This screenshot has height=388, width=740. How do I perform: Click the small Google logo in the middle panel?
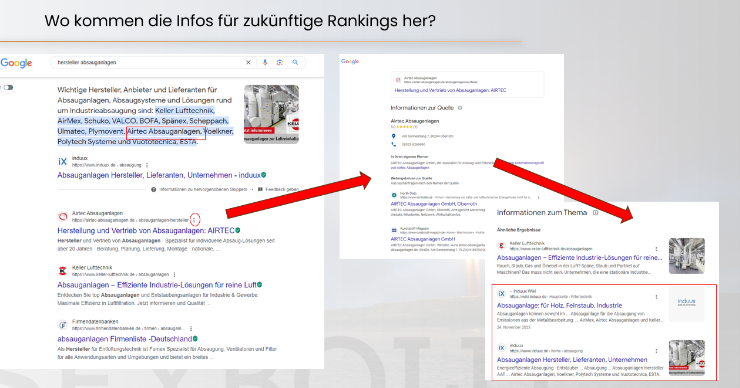pyautogui.click(x=350, y=61)
